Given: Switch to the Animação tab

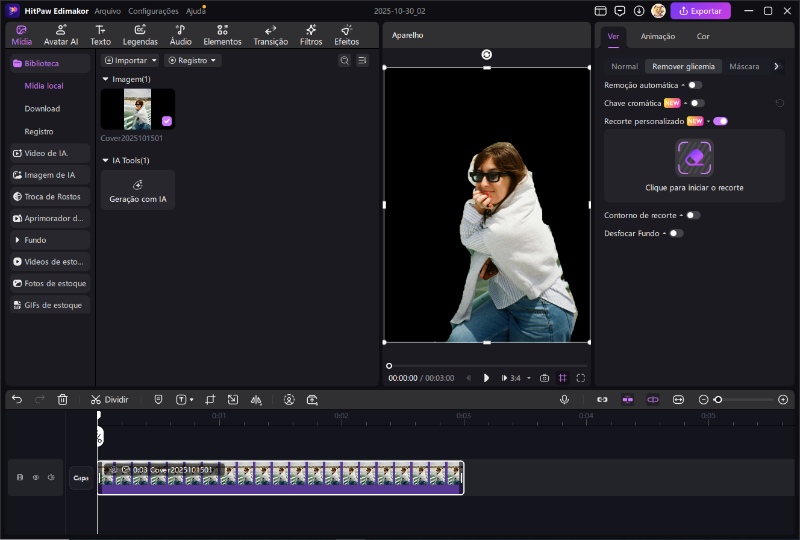Looking at the screenshot, I should (657, 36).
